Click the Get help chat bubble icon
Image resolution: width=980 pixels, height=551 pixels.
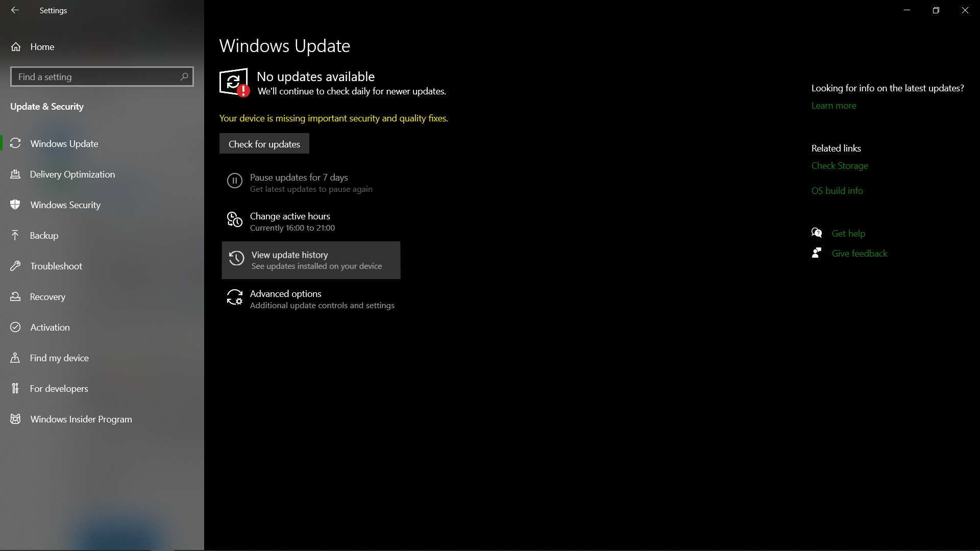pyautogui.click(x=817, y=233)
